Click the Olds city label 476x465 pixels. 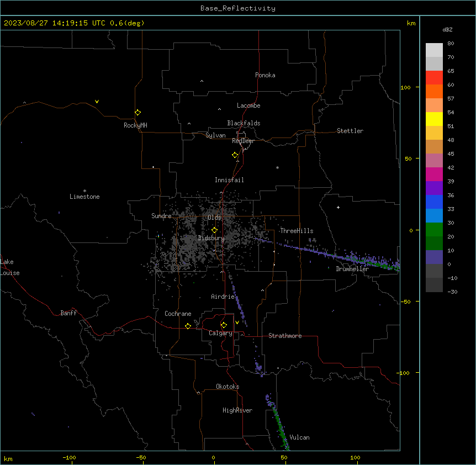pos(214,218)
